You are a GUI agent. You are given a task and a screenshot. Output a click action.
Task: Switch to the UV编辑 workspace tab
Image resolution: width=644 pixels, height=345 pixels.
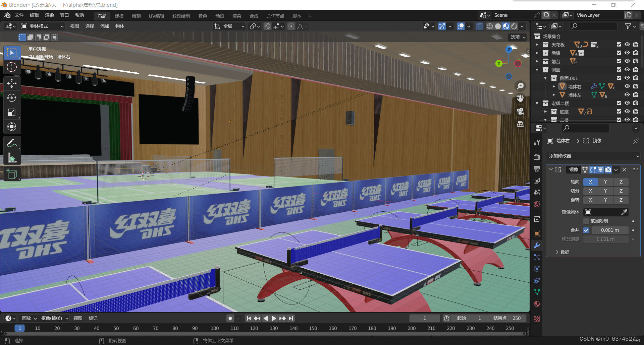pyautogui.click(x=157, y=16)
